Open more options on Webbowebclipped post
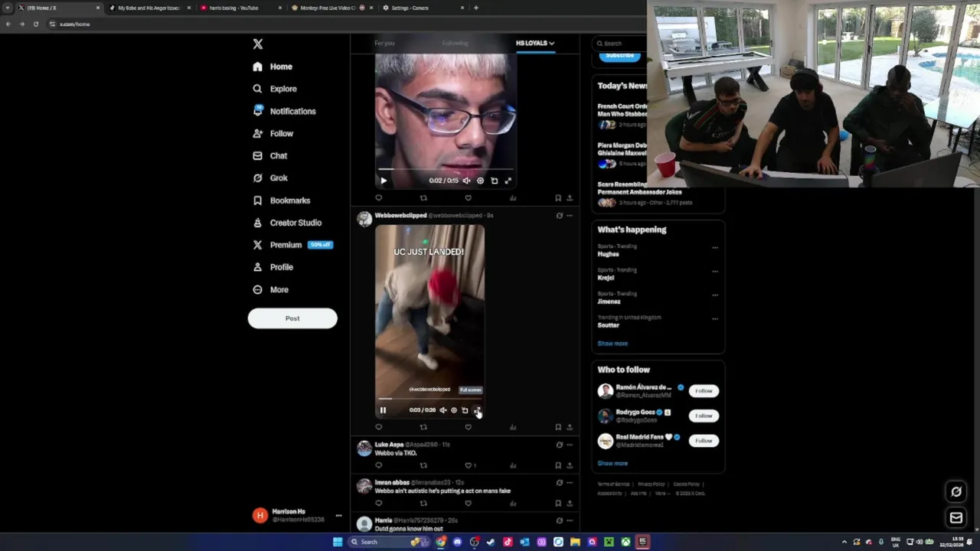The image size is (980, 551). (570, 216)
